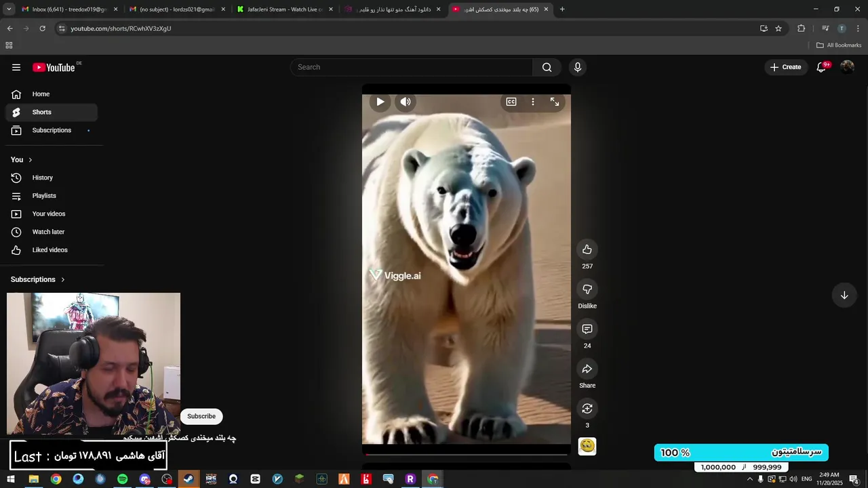Image resolution: width=868 pixels, height=488 pixels.
Task: Go to the YouTube logo homepage
Action: (x=54, y=67)
